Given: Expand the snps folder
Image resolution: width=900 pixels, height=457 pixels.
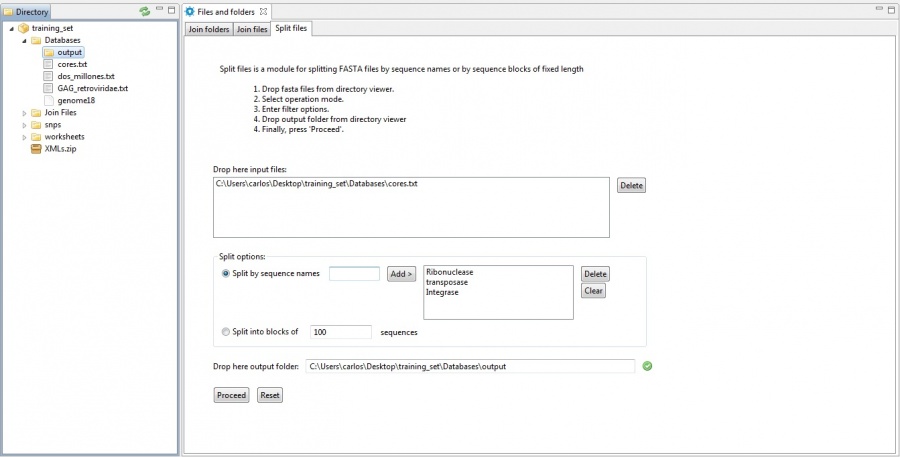Looking at the screenshot, I should pyautogui.click(x=24, y=124).
